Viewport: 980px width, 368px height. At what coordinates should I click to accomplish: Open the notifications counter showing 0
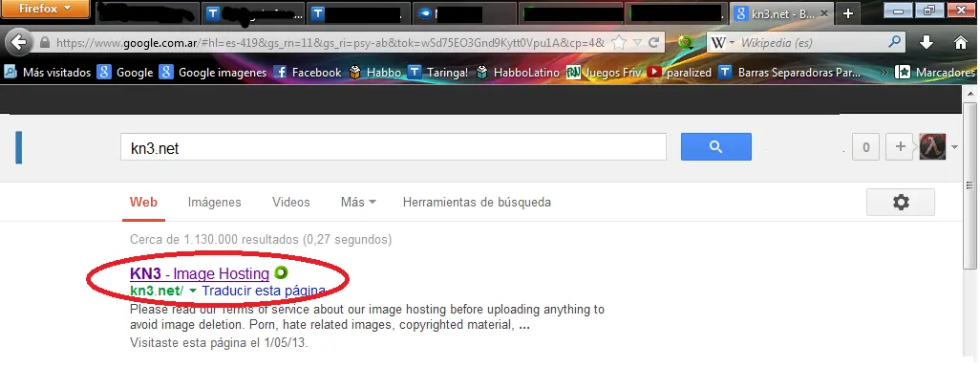click(x=865, y=147)
